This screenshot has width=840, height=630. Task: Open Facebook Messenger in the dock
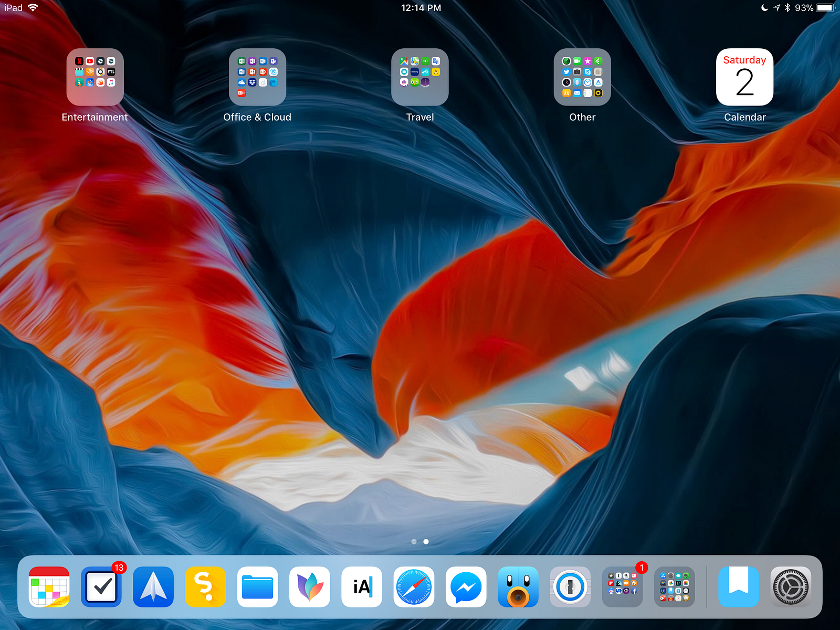466,587
